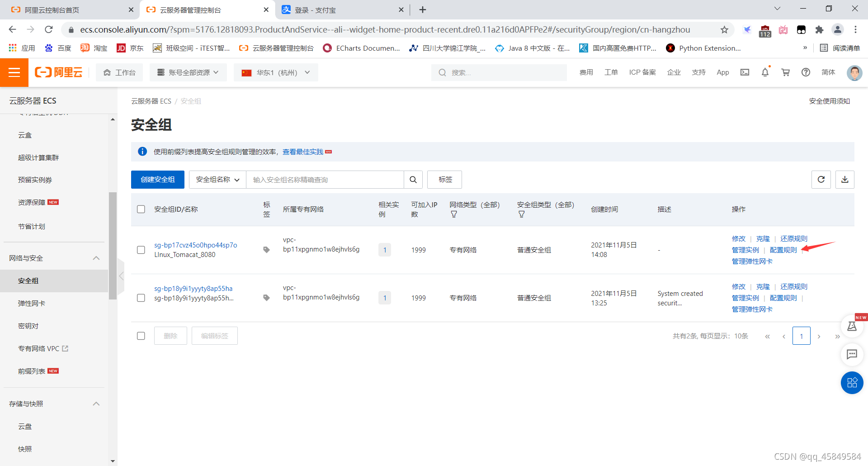Tick the sg-bp18y9i1yyyty8ap55ha row checkbox

click(x=141, y=298)
